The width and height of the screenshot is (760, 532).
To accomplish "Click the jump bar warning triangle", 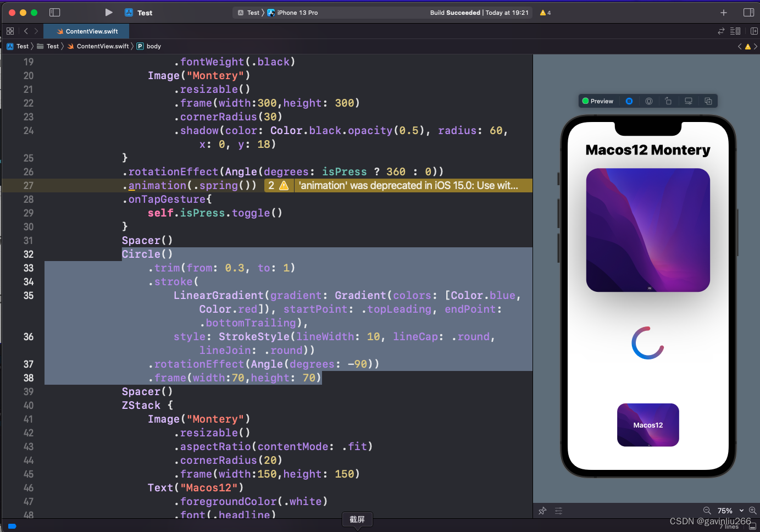I will click(747, 47).
